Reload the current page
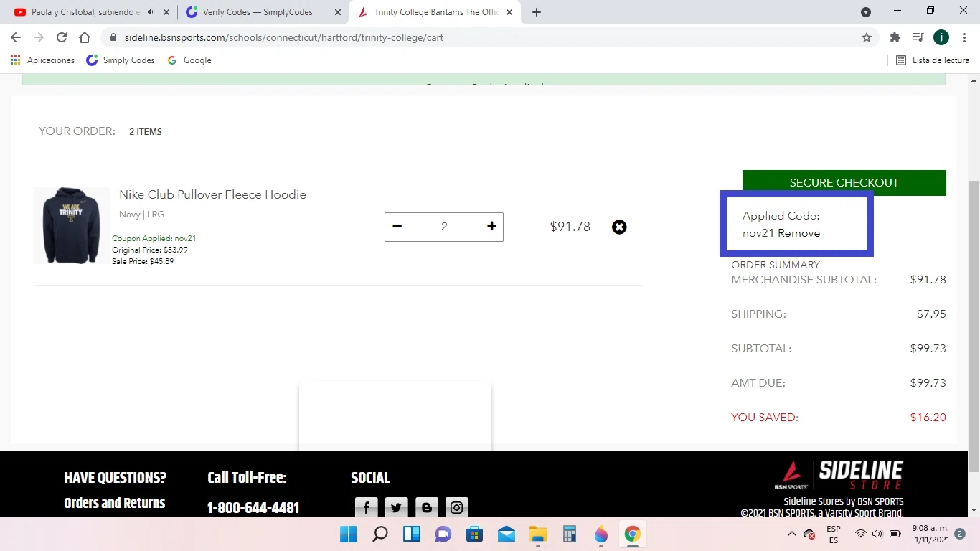This screenshot has height=551, width=980. 62,37
